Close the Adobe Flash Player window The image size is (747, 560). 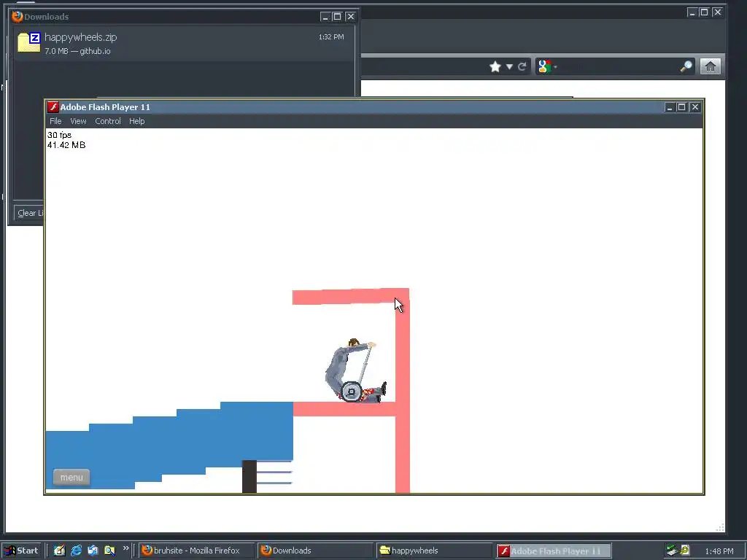tap(695, 107)
